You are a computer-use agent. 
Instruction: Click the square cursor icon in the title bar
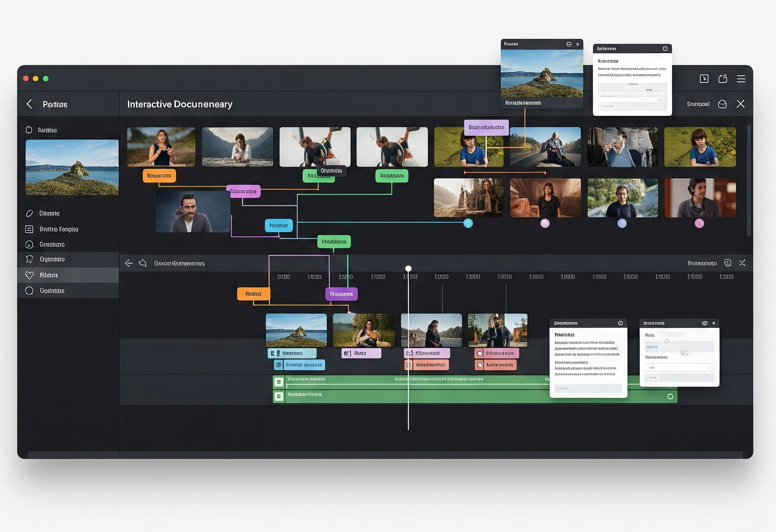coord(704,79)
